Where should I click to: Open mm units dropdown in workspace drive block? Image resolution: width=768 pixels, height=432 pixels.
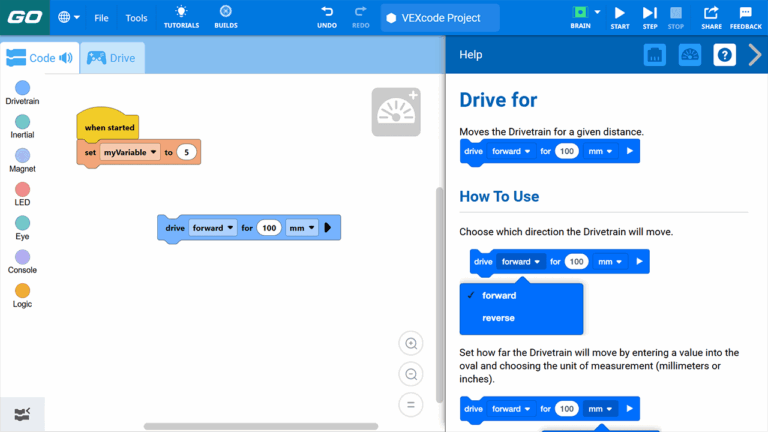(x=302, y=228)
